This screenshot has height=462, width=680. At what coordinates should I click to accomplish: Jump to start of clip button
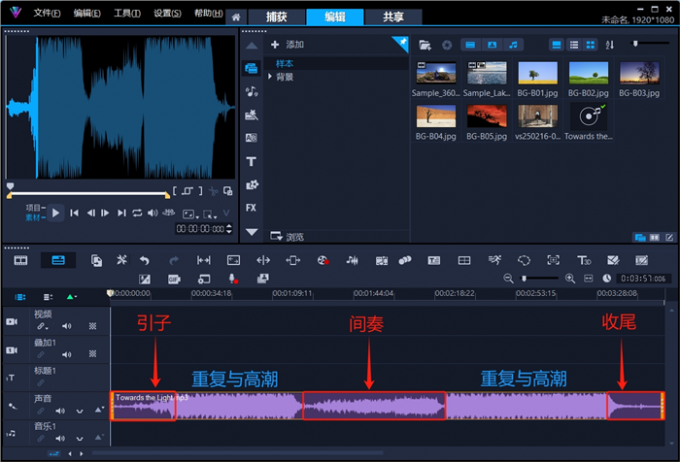coord(74,213)
